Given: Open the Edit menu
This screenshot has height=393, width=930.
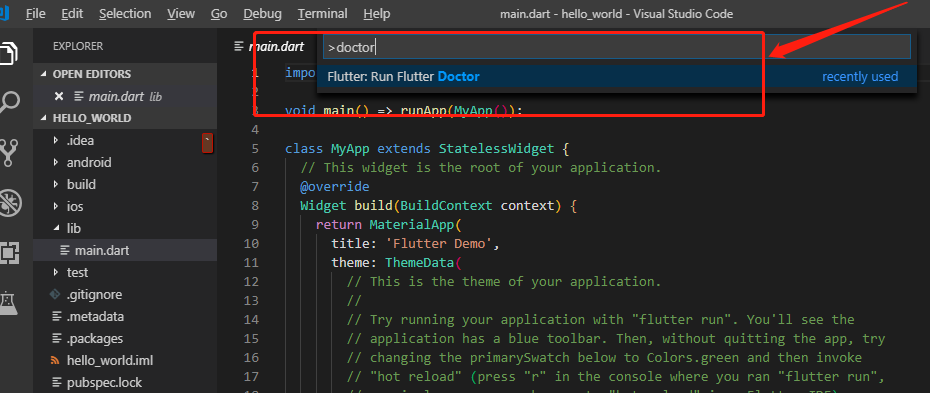Looking at the screenshot, I should [72, 14].
